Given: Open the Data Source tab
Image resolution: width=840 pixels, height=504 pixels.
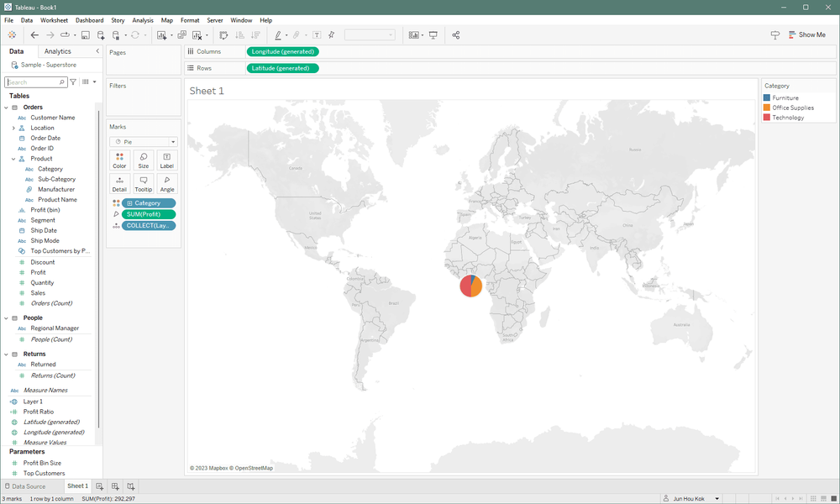Looking at the screenshot, I should (x=25, y=486).
